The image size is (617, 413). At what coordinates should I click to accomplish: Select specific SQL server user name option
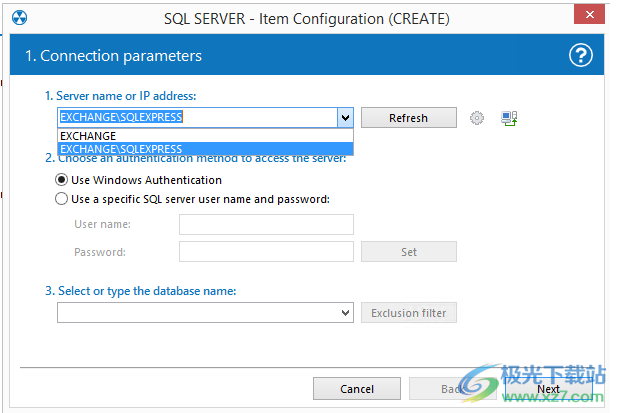[x=63, y=199]
